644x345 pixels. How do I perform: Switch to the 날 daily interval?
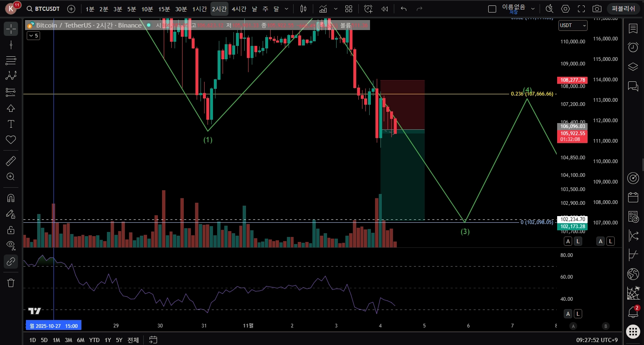254,9
